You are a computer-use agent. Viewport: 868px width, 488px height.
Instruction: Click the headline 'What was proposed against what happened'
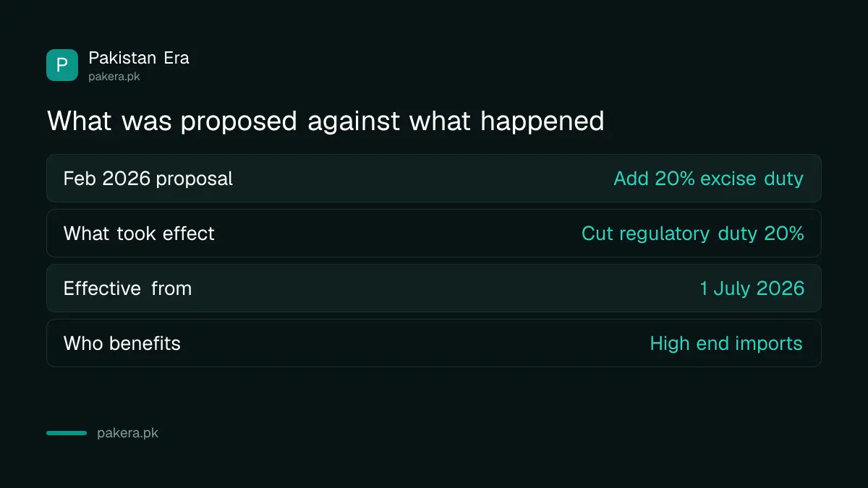coord(325,121)
